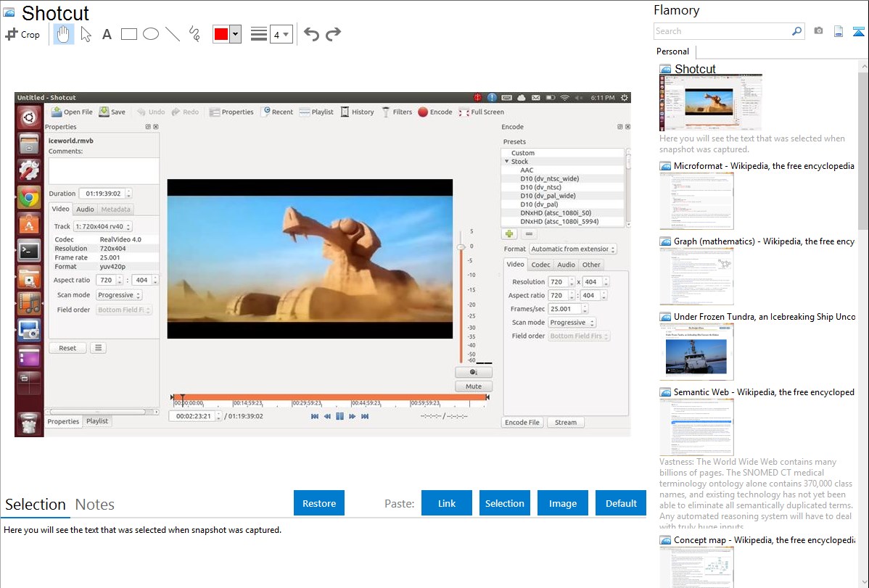Open the line style icon

(258, 34)
